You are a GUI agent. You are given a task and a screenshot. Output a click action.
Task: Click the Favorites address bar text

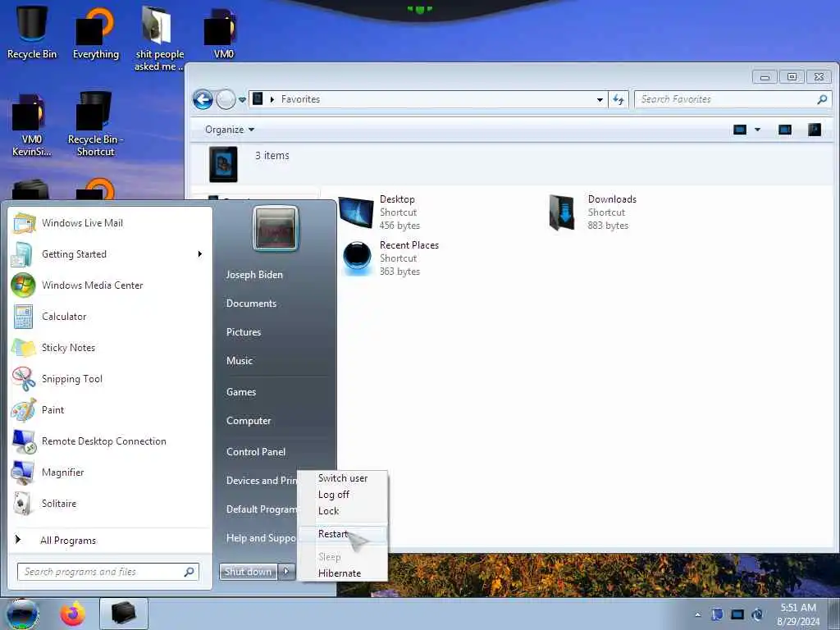tap(300, 99)
